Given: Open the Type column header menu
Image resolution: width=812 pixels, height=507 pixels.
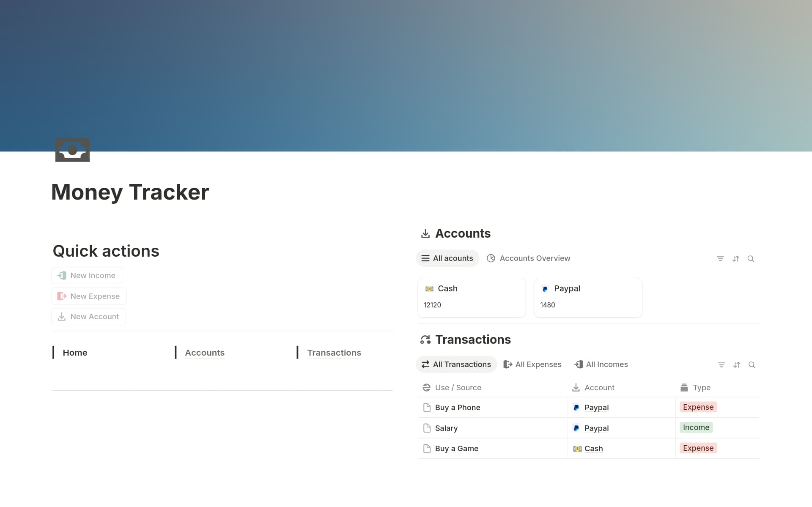Looking at the screenshot, I should [x=702, y=387].
